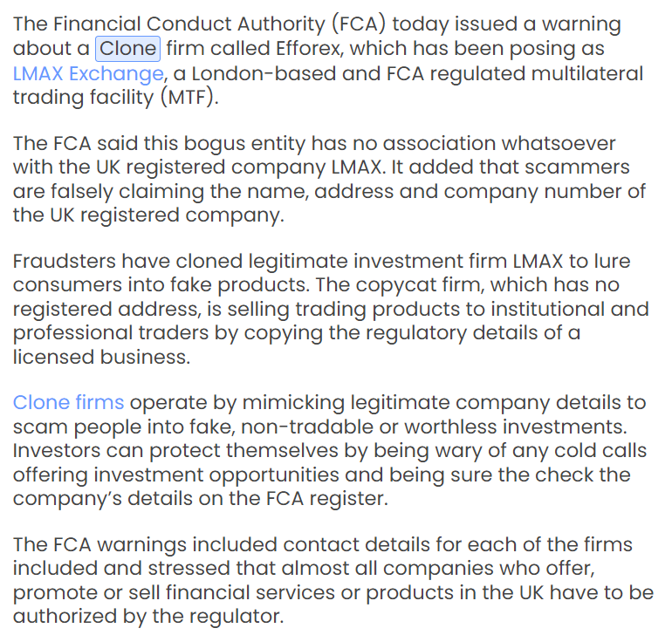Open the LMAX Exchange hyperlink
Viewport: 672px width, 635px height.
coord(88,73)
